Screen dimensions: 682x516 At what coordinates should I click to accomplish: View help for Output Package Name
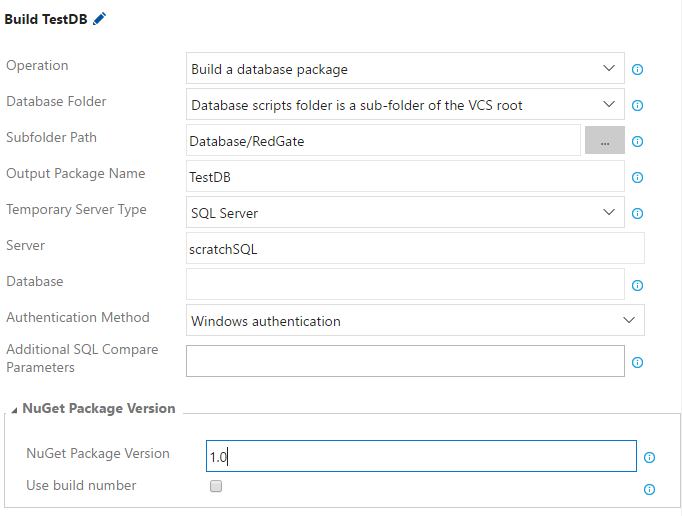pos(637,178)
